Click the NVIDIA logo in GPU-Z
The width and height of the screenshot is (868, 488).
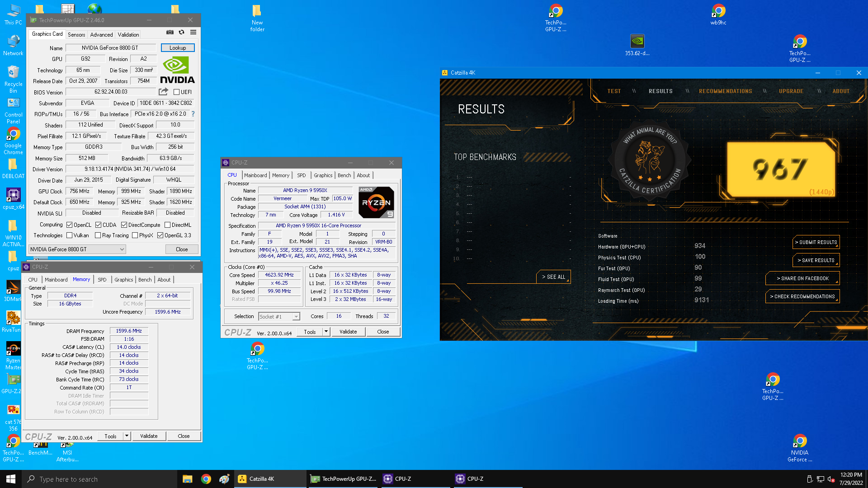177,70
